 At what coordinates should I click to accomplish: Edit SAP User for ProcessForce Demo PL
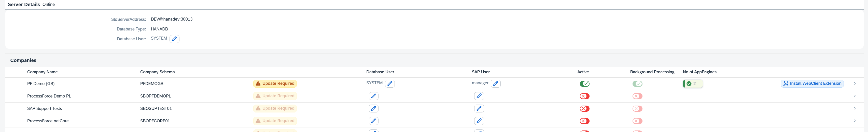click(x=479, y=96)
